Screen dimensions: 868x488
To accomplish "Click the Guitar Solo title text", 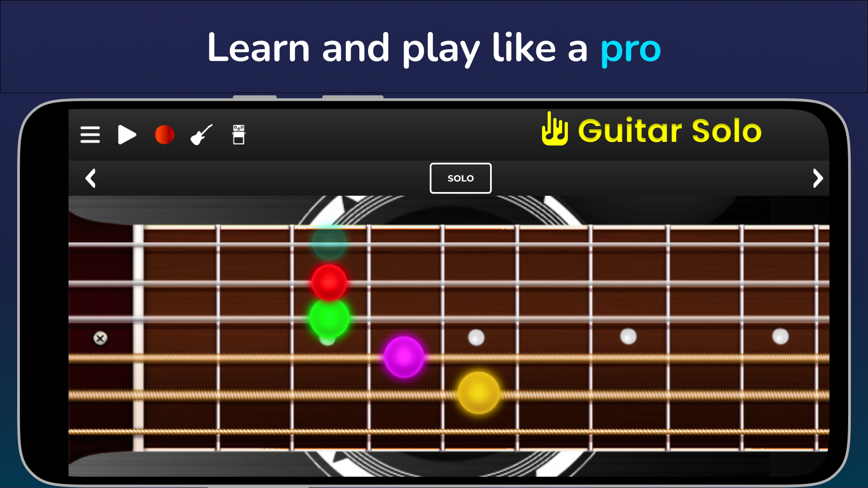I will pos(670,131).
